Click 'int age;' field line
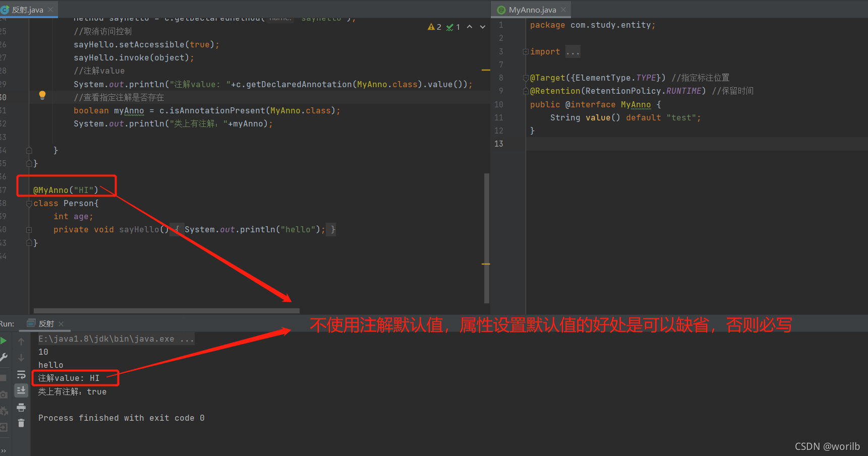The image size is (868, 456). [x=73, y=216]
